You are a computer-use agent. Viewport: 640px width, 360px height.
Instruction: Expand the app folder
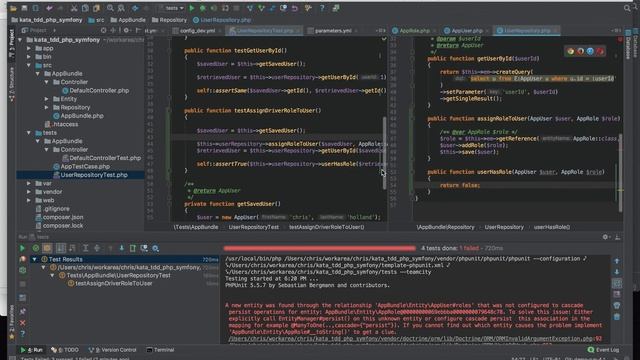point(29,48)
